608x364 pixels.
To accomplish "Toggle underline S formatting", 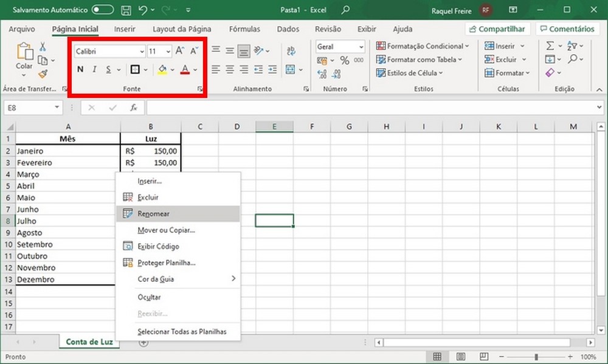I will point(108,69).
